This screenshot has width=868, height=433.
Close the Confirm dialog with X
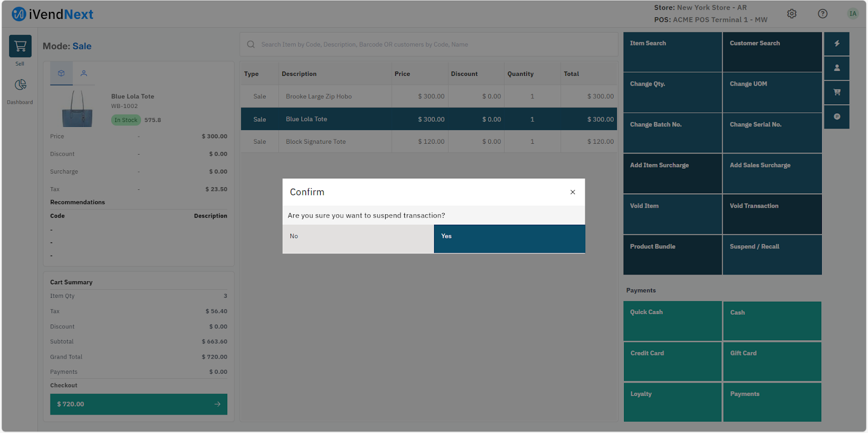tap(572, 192)
